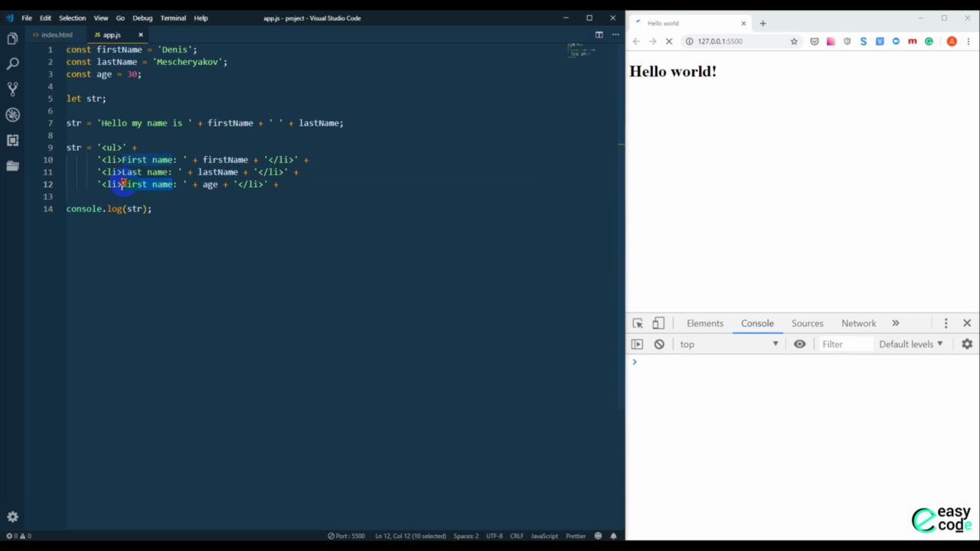Click the 'console' text on line 14
The height and width of the screenshot is (551, 980).
84,209
